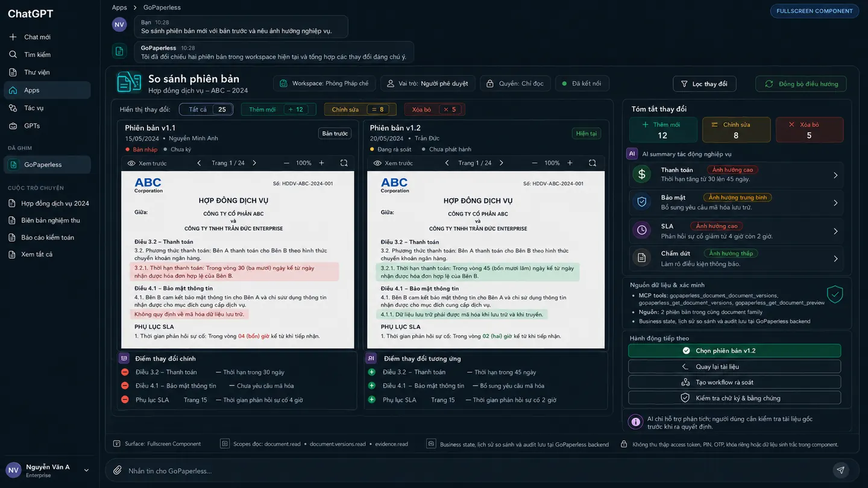Go to previous page in v1.2 preview
The width and height of the screenshot is (868, 488).
445,163
